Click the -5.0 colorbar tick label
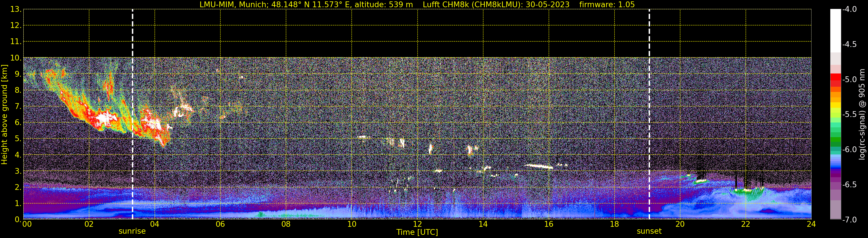This screenshot has height=238, width=868. click(849, 79)
